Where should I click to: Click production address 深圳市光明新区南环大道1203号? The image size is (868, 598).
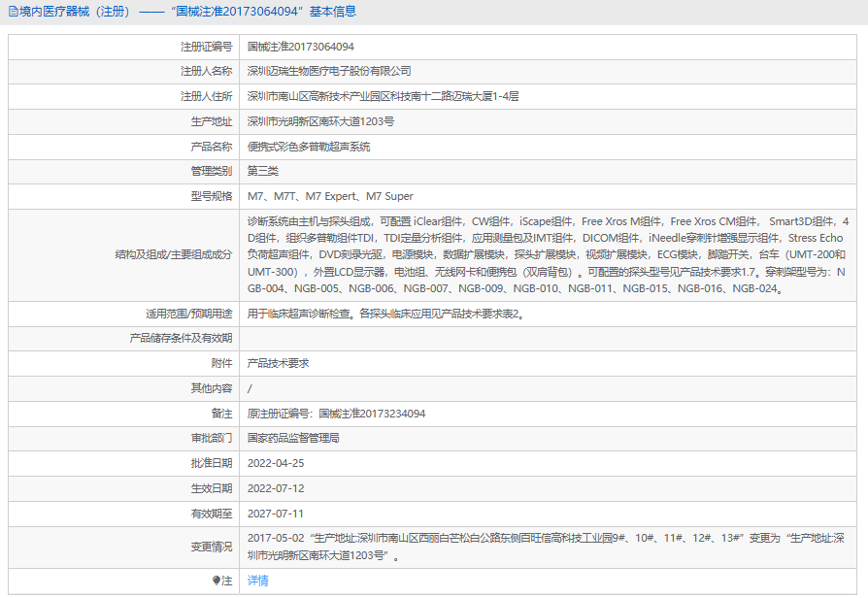click(320, 121)
